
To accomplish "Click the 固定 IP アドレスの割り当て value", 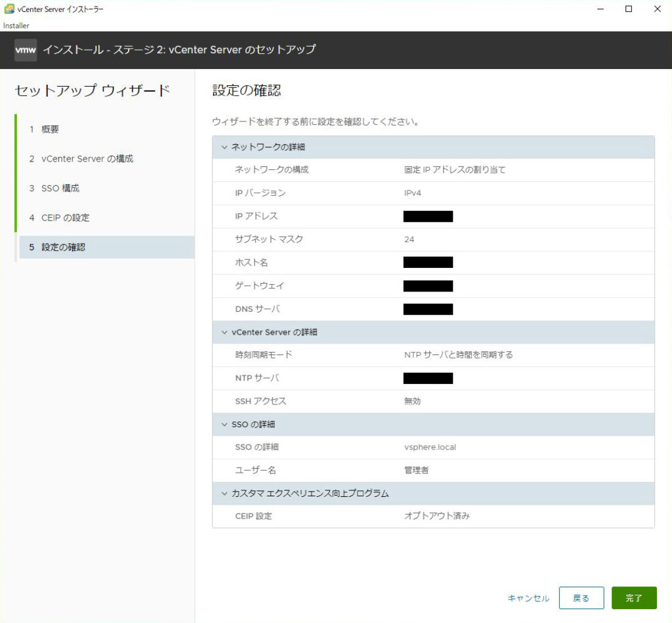I will pyautogui.click(x=455, y=170).
